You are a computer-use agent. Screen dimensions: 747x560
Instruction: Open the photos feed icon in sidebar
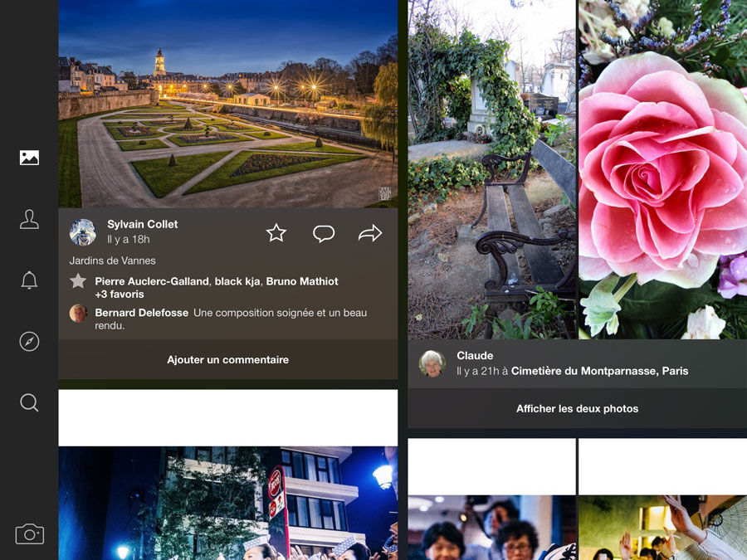click(29, 158)
